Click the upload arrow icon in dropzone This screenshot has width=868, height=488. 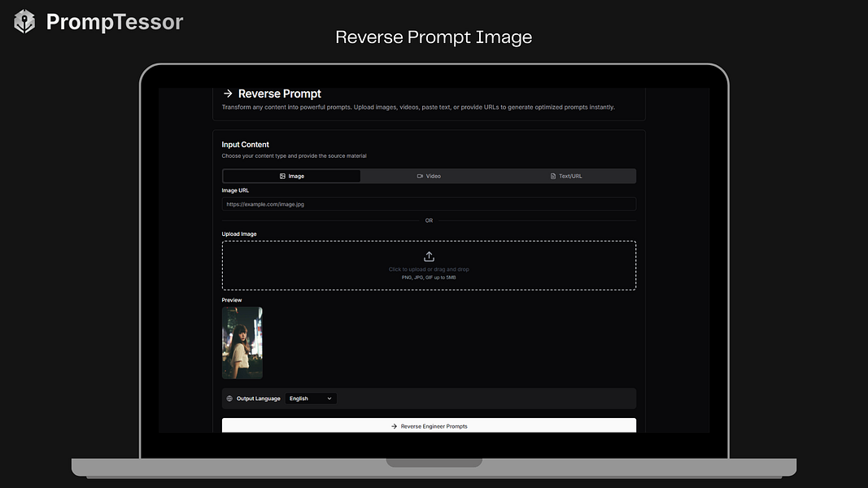click(x=429, y=256)
